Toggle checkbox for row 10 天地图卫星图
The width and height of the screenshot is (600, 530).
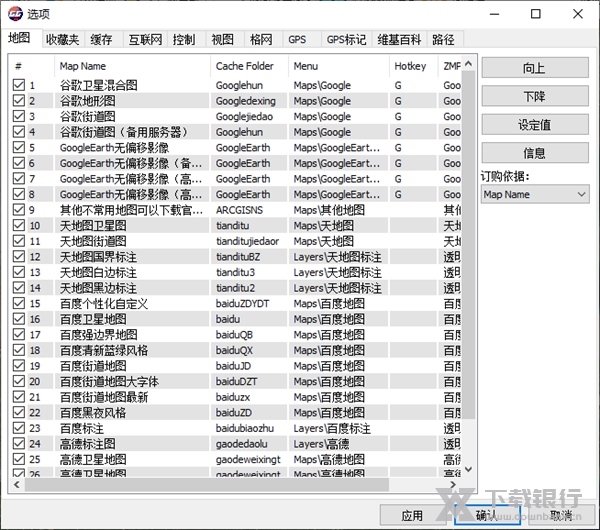click(x=19, y=225)
